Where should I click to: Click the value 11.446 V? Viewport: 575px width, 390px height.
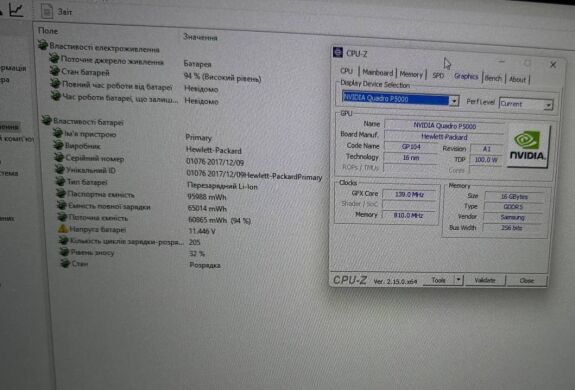coord(202,232)
